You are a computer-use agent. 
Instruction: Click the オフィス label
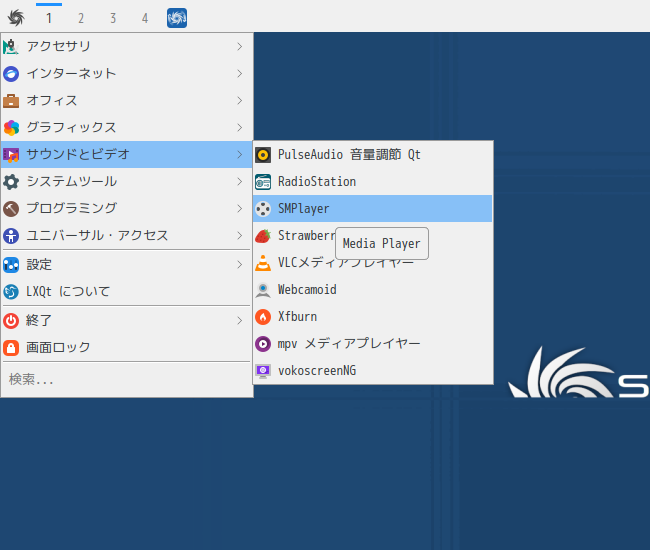[x=52, y=101]
